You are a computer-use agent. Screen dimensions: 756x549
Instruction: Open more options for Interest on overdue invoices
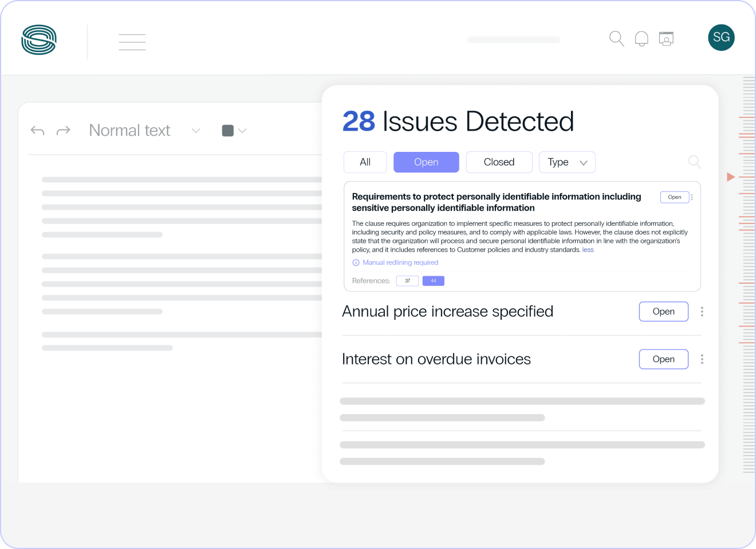[702, 359]
